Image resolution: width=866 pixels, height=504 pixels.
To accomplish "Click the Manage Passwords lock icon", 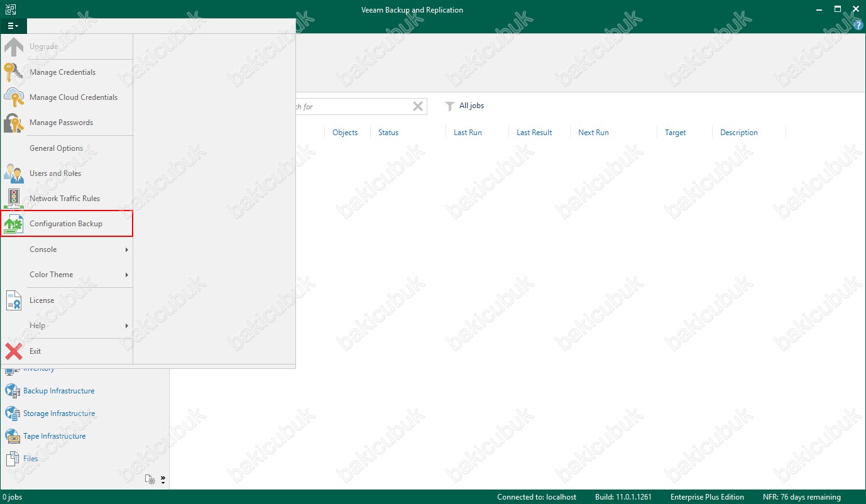I will coord(13,123).
